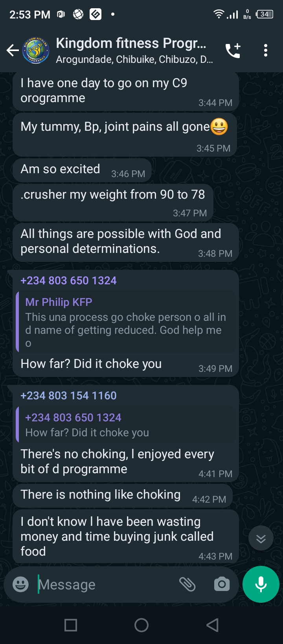
Task: Select the "Am so excited" message
Action: pos(61,169)
